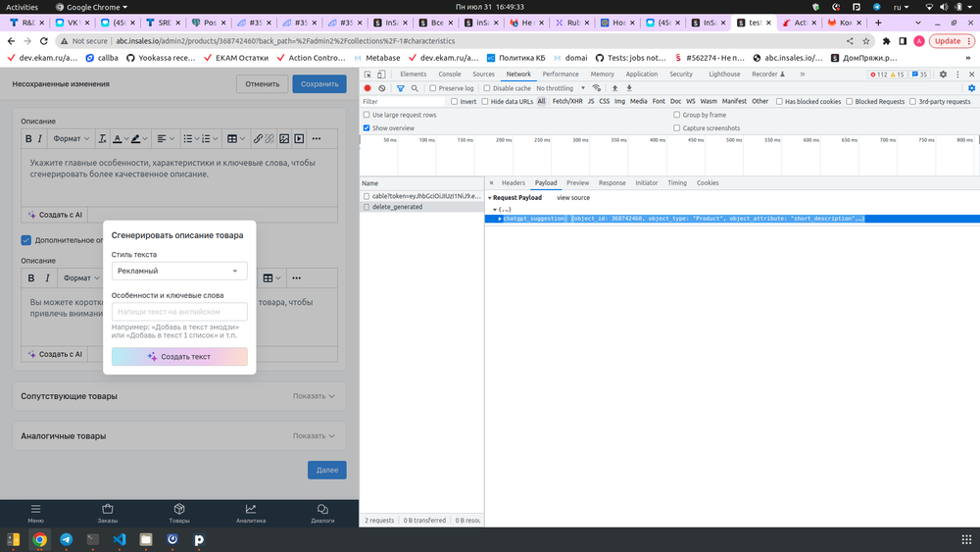Click the record network log button

coord(368,88)
